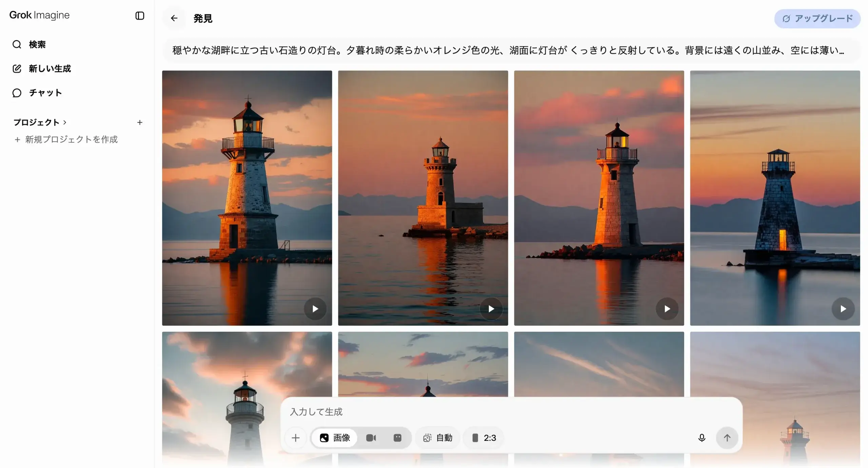Click the plus attachment button in prompt bar
This screenshot has width=868, height=468.
(x=296, y=438)
